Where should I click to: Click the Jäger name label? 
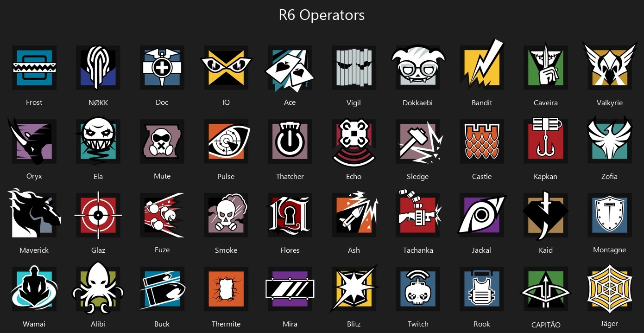click(x=610, y=324)
